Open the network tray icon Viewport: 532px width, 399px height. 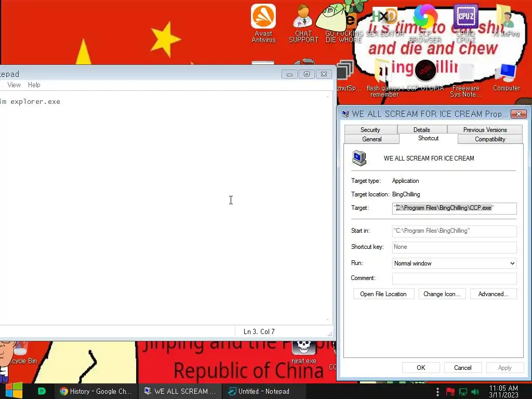tap(463, 392)
